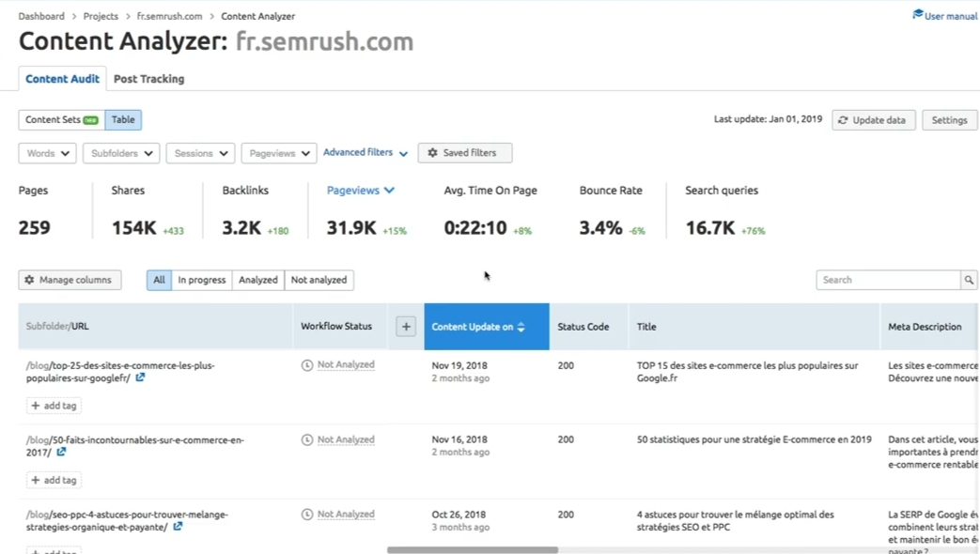Click the Backlinks value 3.2K

[x=241, y=228]
